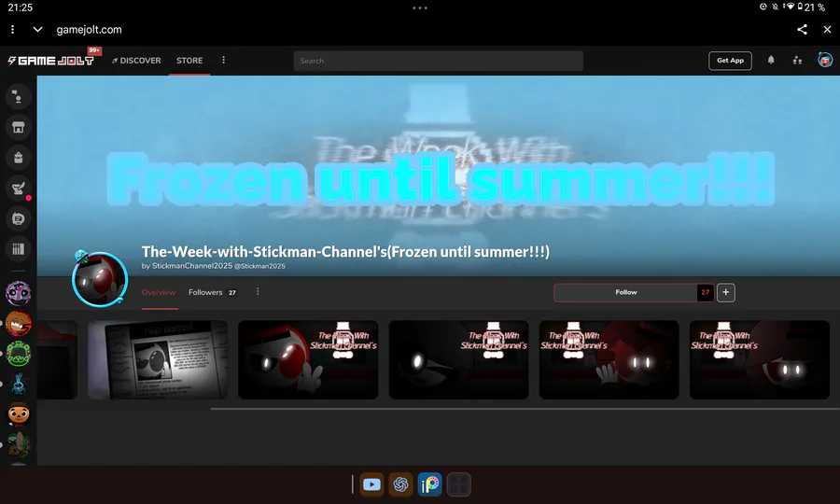Open the chat icon in the sidebar
The height and width of the screenshot is (504, 840).
19,97
